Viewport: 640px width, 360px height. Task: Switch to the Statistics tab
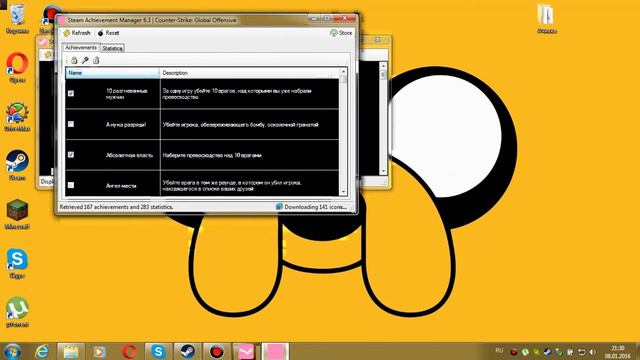112,48
